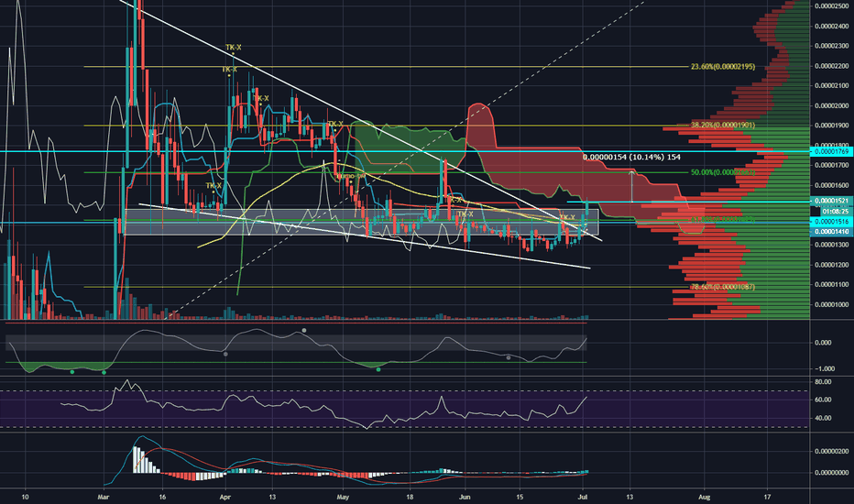Select the 0.00000154 (10.14%) 154 measurement label
Image resolution: width=854 pixels, height=504 pixels.
tap(631, 157)
